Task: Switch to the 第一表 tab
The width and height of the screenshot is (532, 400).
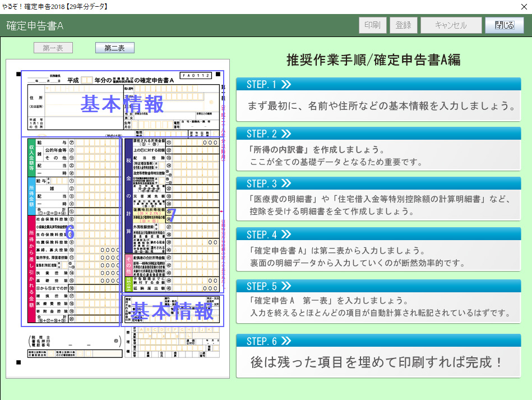Action: (x=53, y=48)
